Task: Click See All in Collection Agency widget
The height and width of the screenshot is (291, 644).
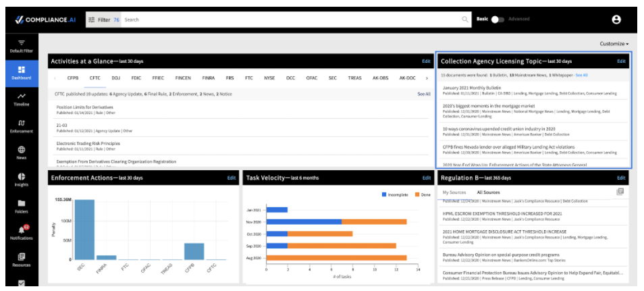Action: pos(581,75)
